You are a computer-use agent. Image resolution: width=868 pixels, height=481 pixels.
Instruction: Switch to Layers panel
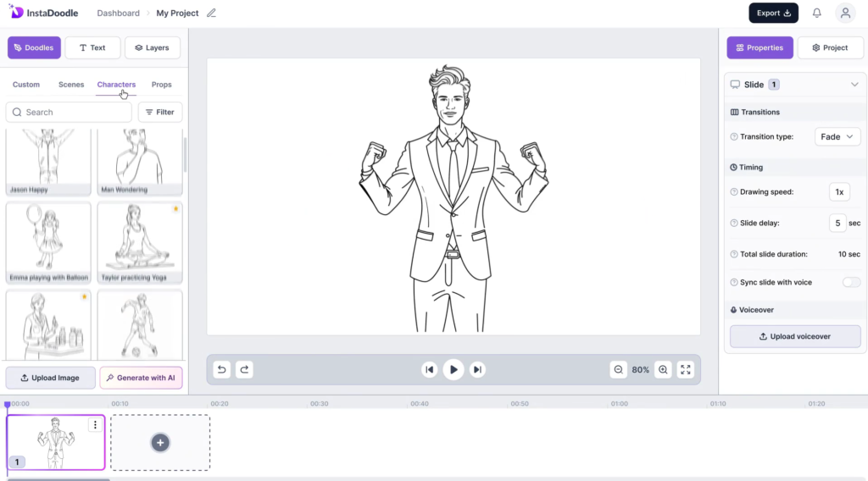153,47
